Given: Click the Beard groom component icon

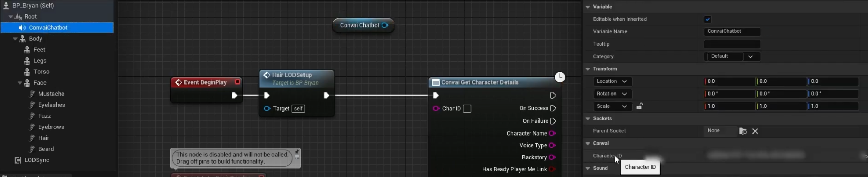Looking at the screenshot, I should (32, 149).
